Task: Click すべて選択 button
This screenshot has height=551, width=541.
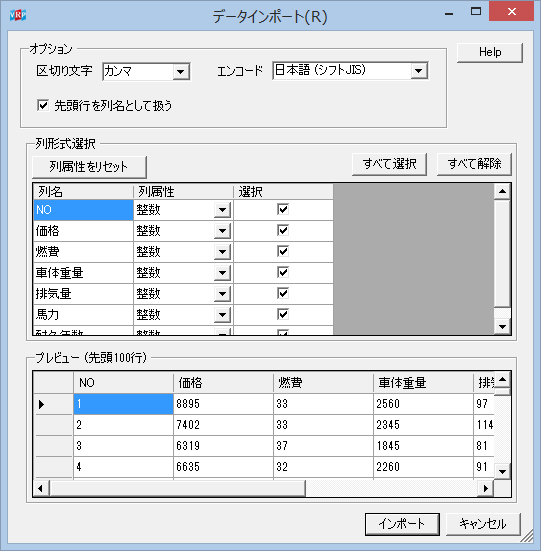Action: pos(389,164)
